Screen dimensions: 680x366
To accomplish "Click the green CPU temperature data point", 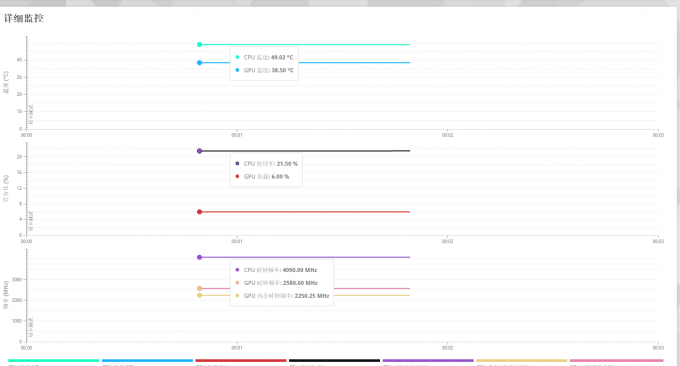I will click(199, 45).
